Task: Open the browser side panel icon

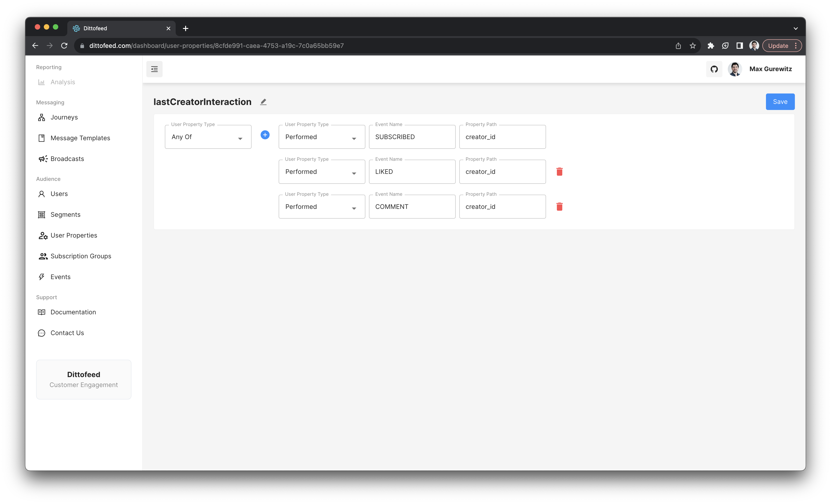Action: tap(740, 46)
